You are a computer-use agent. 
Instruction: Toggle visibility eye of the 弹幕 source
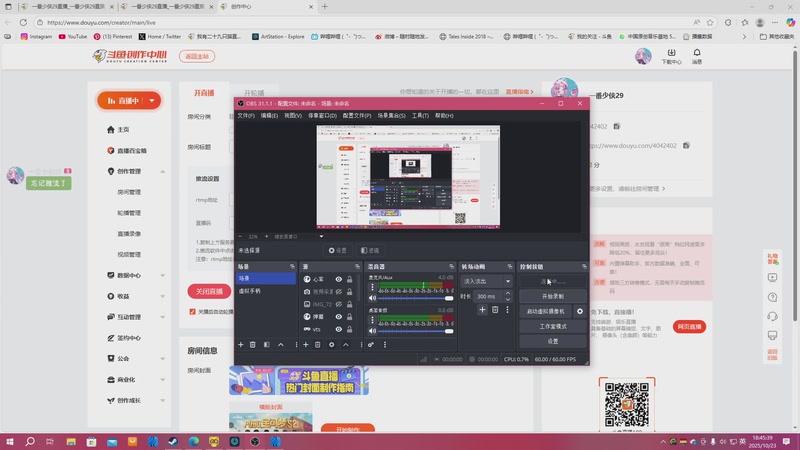pos(338,317)
